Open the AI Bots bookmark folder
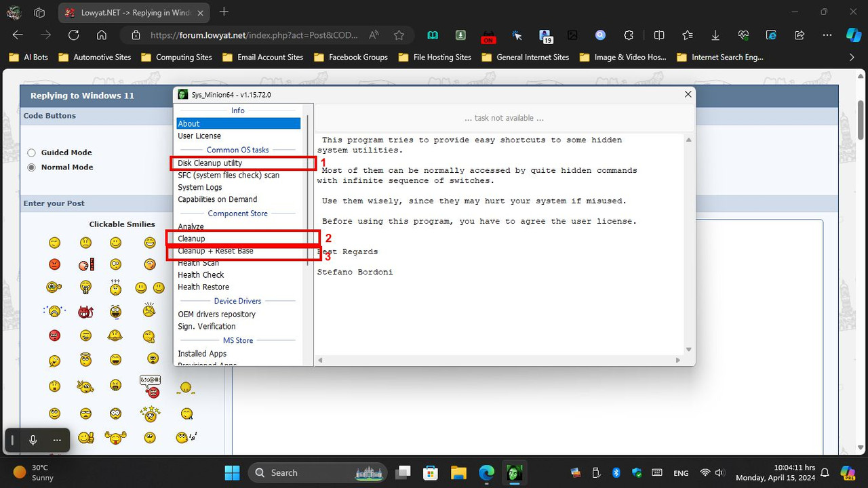The image size is (868, 488). tap(28, 57)
